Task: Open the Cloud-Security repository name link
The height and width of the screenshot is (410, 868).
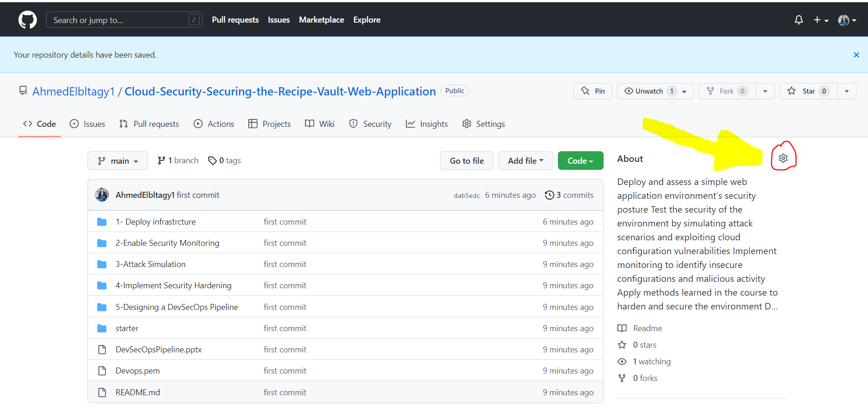Action: [280, 91]
